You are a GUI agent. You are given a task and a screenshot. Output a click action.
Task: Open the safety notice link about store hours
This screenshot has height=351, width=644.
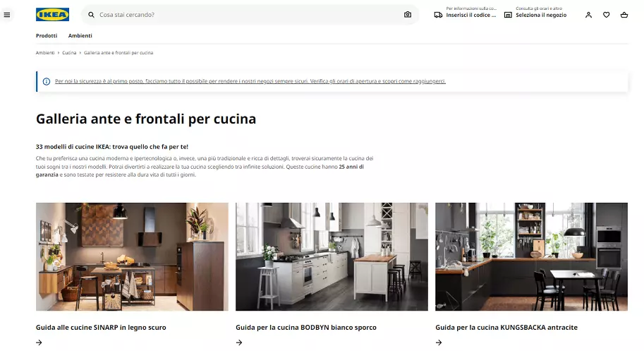point(250,81)
